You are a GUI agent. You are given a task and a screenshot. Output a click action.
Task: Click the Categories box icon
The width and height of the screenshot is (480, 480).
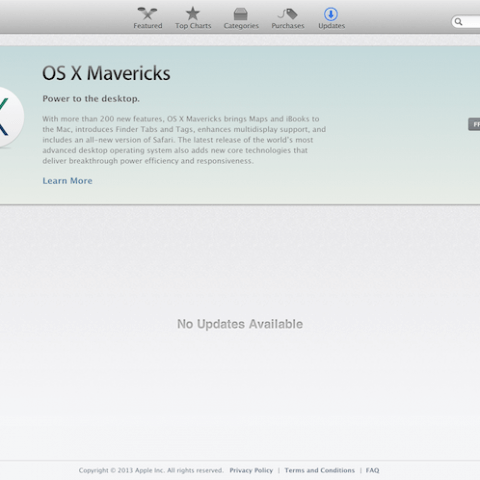click(240, 14)
